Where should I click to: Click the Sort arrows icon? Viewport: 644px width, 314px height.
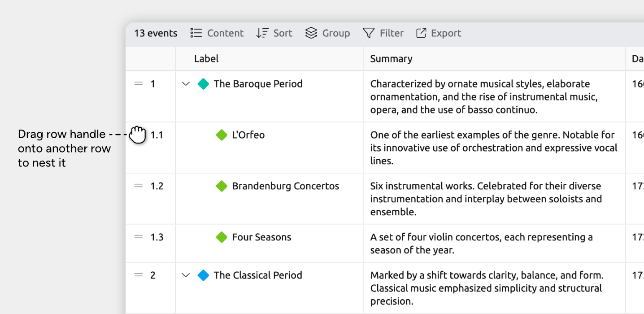[x=262, y=33]
